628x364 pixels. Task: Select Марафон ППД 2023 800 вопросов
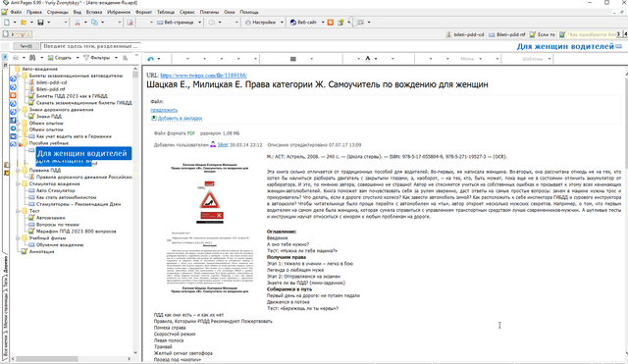(x=77, y=232)
